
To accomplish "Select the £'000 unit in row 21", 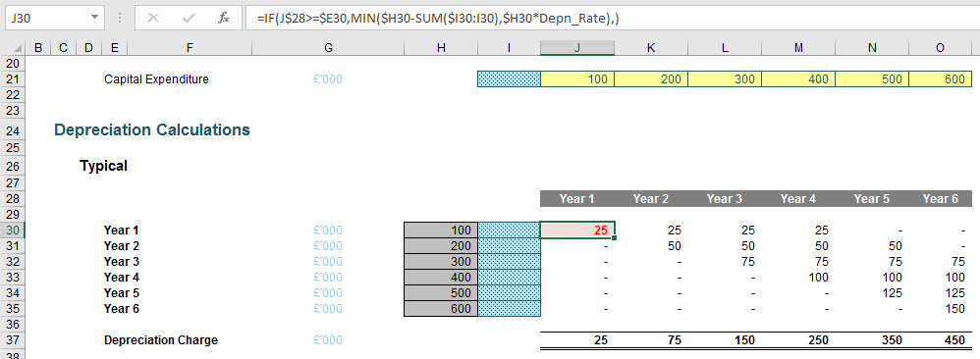I will click(x=328, y=79).
